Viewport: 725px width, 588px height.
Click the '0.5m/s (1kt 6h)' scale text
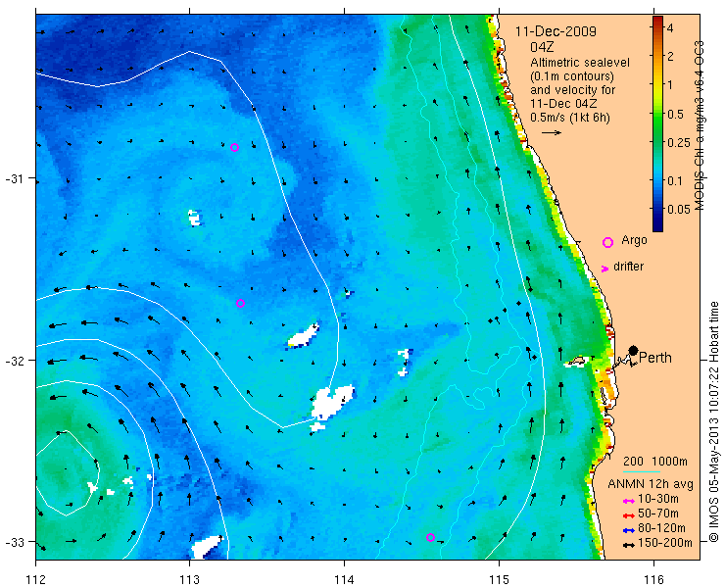tap(569, 118)
